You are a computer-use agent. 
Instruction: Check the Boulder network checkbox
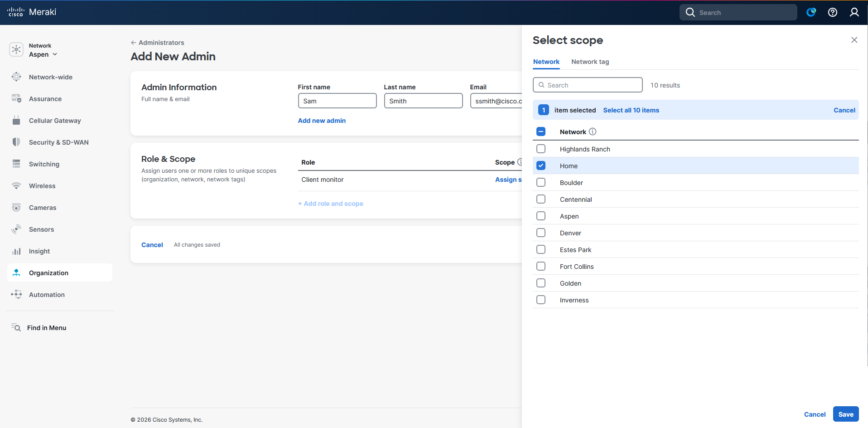pos(540,182)
